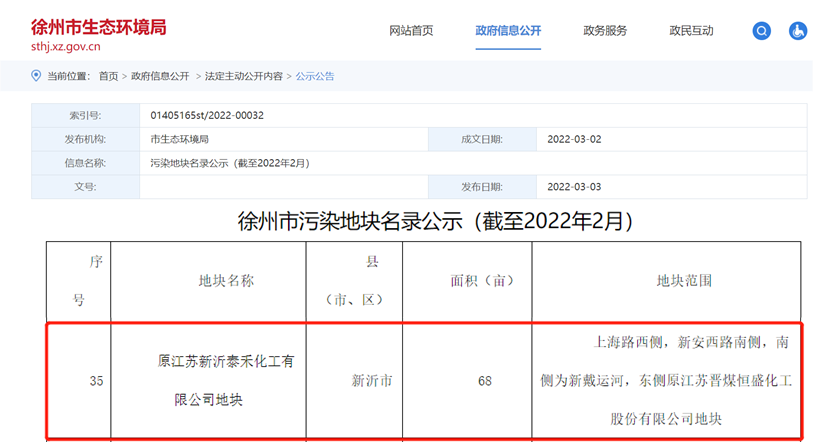The image size is (820, 442).
Task: Click the 县(市、区) column header
Action: 355,281
